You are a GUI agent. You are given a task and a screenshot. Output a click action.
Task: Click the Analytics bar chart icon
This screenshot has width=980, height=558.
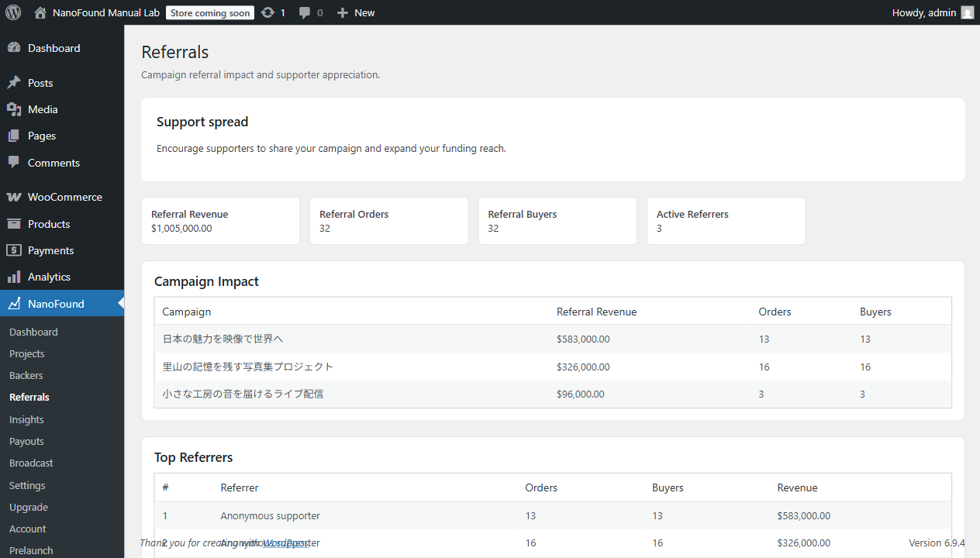tap(14, 277)
